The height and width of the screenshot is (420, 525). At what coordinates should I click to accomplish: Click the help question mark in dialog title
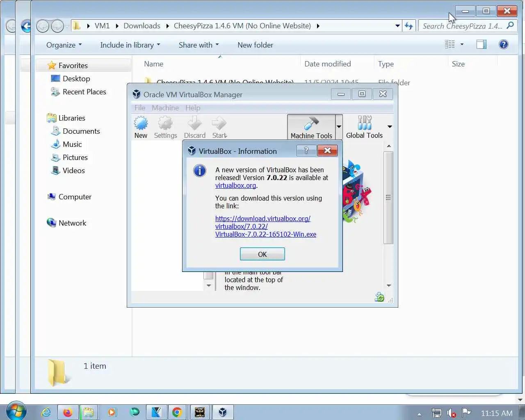point(306,151)
